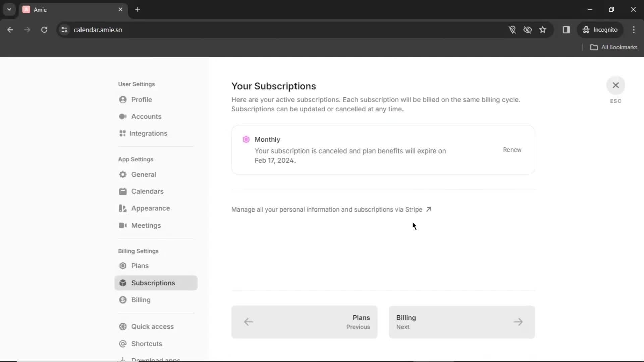The width and height of the screenshot is (644, 362).
Task: Click the close ESC button
Action: [616, 85]
